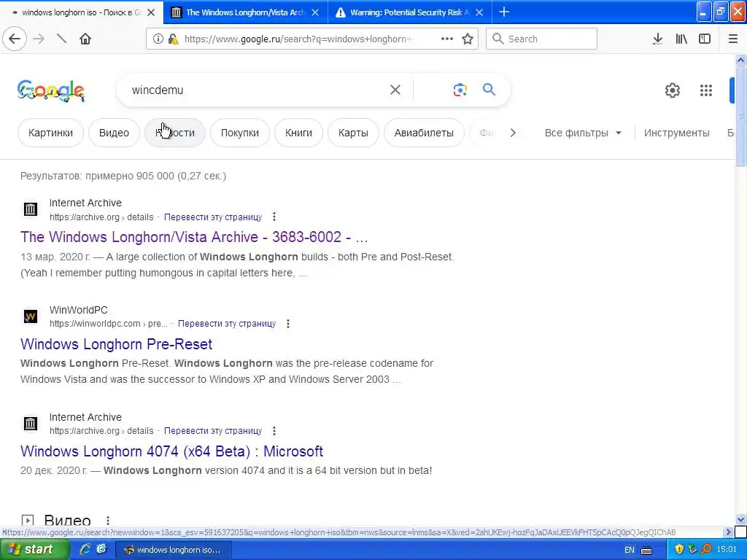Filter results by Книги
Viewport: 747px width, 560px height.
298,133
